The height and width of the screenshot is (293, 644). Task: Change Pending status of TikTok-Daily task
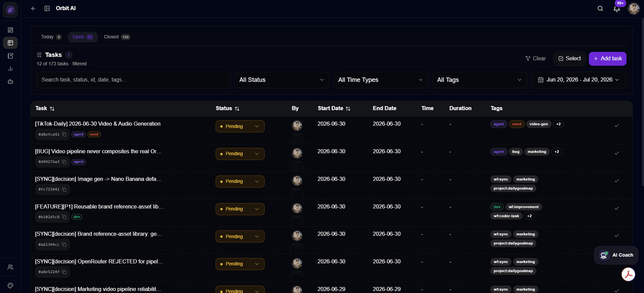240,126
